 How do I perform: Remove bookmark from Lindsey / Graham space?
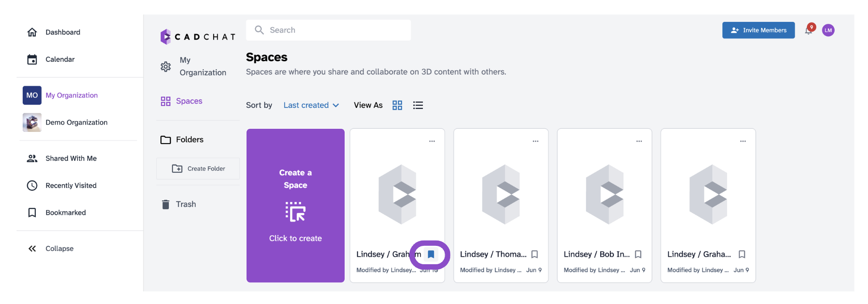click(431, 254)
